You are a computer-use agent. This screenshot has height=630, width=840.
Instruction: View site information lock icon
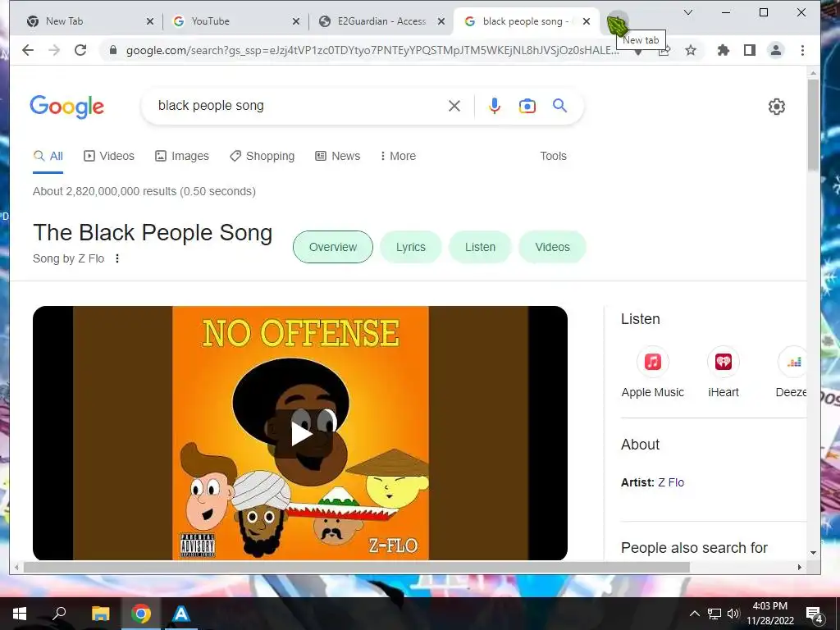tap(113, 50)
